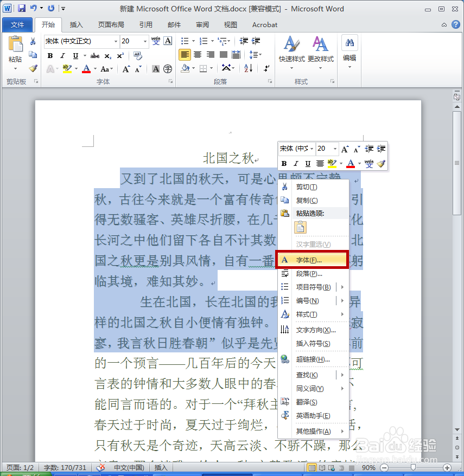The height and width of the screenshot is (476, 464).
Task: Select the Format Painter tool
Action: 33,68
